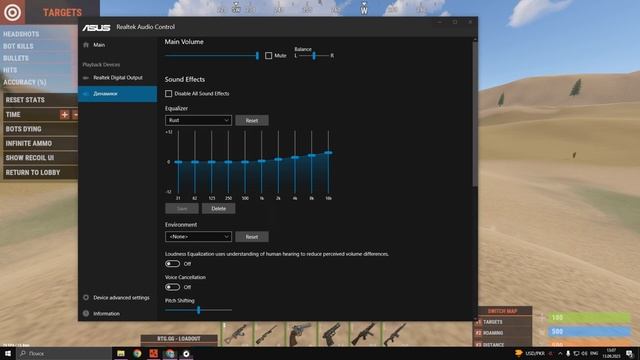Select Realtek Digital Output device icon
This screenshot has height=360, width=640.
click(86, 78)
